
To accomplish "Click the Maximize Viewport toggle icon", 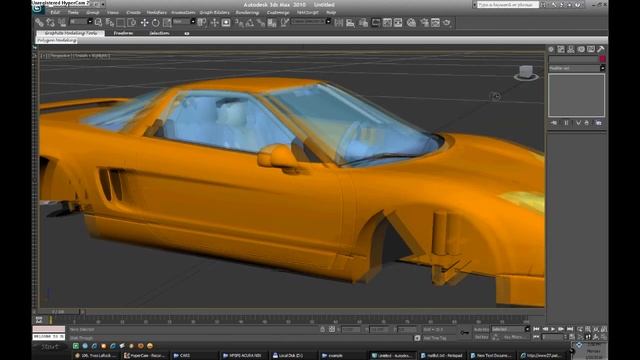I will click(x=604, y=337).
